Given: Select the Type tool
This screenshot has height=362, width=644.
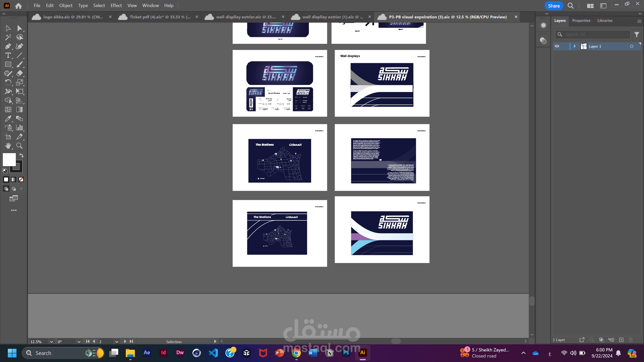Looking at the screenshot, I should coord(8,55).
